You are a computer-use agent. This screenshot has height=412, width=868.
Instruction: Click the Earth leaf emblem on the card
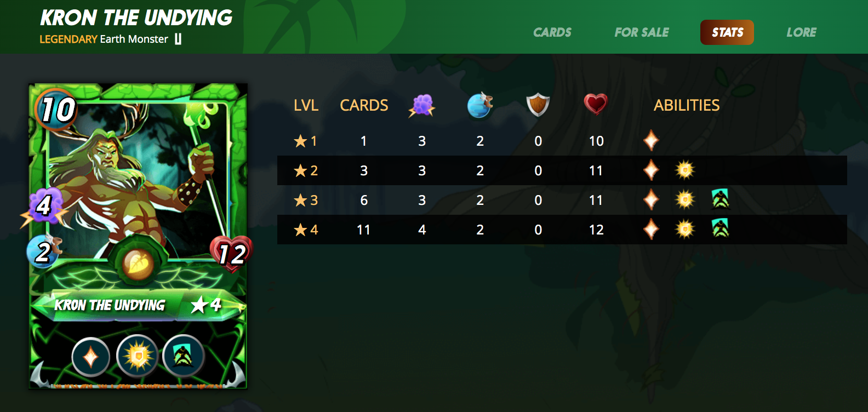click(138, 265)
